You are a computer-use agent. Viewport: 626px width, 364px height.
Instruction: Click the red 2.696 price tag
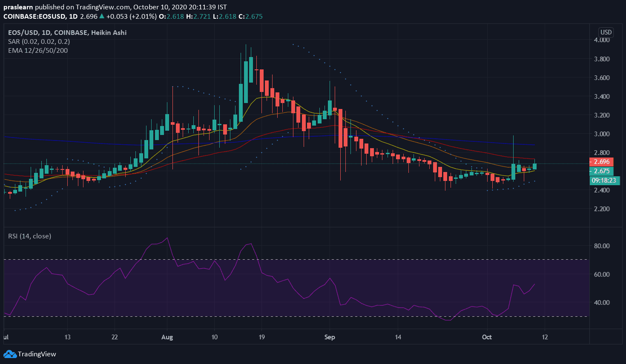[601, 162]
